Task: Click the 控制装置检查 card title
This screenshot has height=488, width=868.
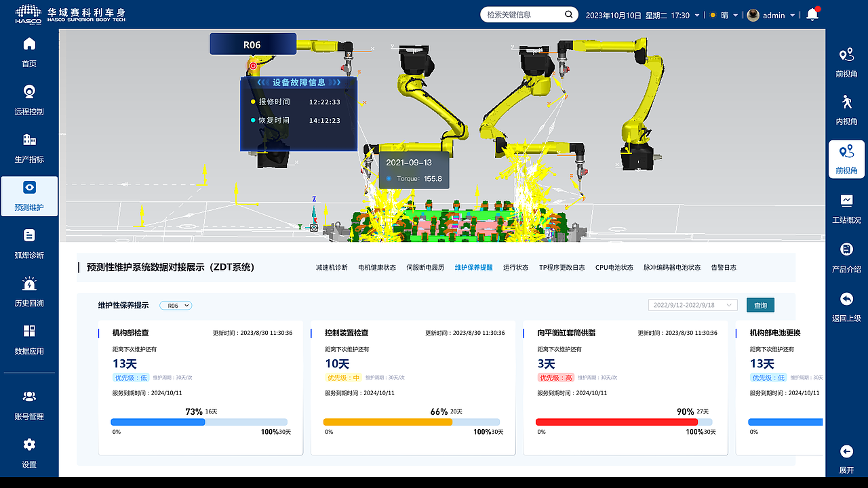Action: point(347,333)
